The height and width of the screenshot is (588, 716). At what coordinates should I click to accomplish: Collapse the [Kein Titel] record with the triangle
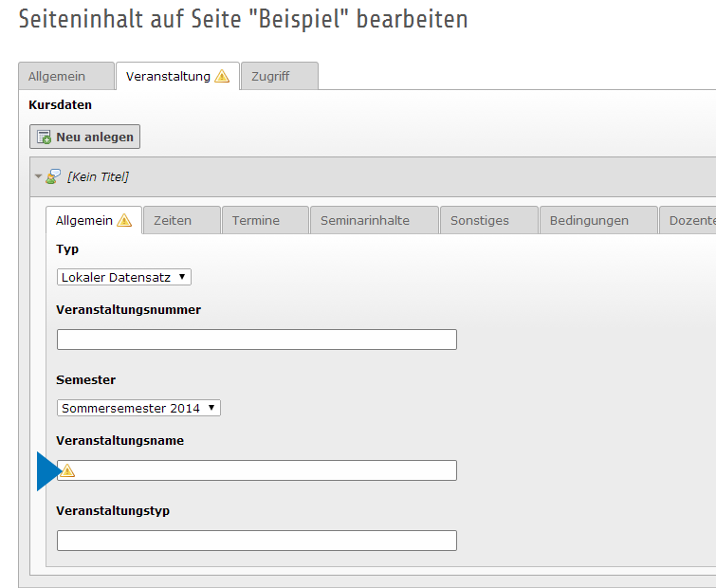click(39, 176)
